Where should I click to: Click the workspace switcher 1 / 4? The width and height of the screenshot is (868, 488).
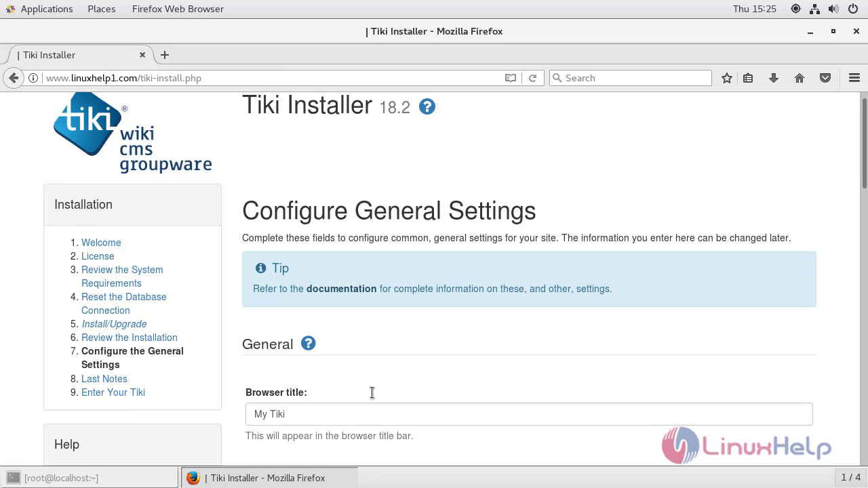(850, 478)
